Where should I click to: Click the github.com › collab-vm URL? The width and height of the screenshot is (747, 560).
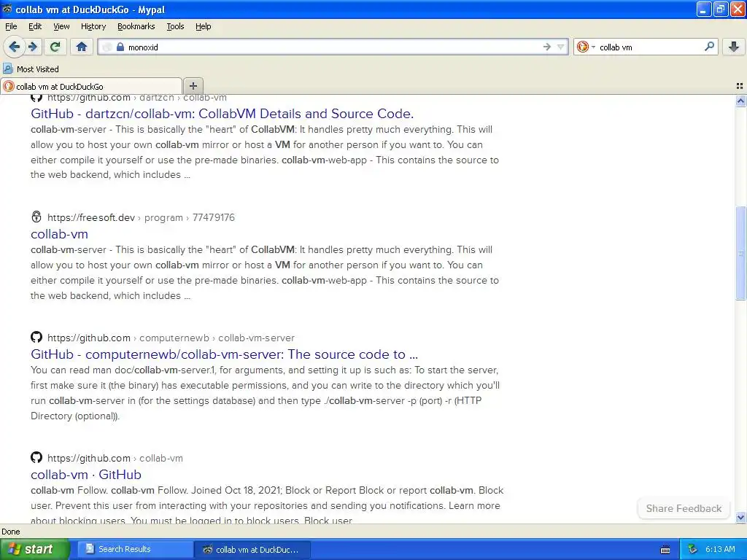point(115,458)
